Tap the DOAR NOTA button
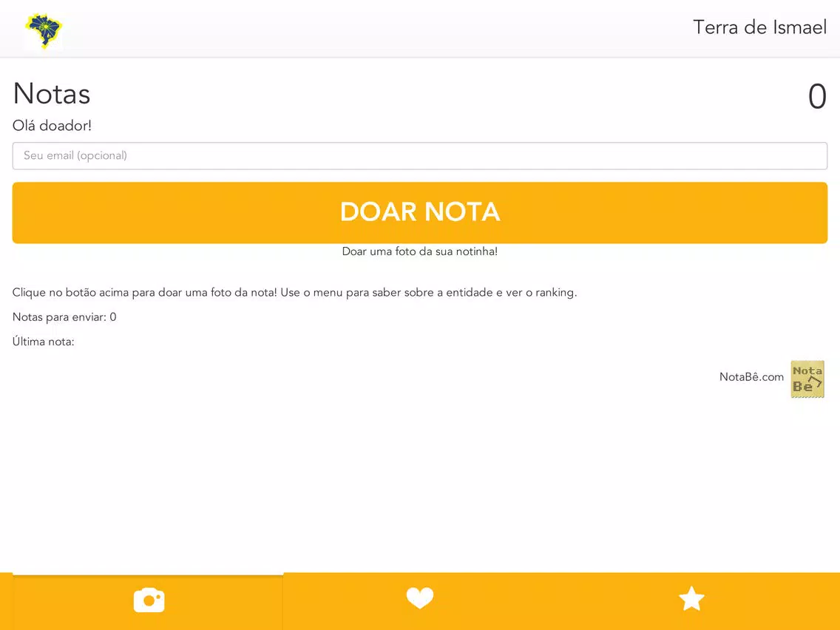 [x=419, y=213]
